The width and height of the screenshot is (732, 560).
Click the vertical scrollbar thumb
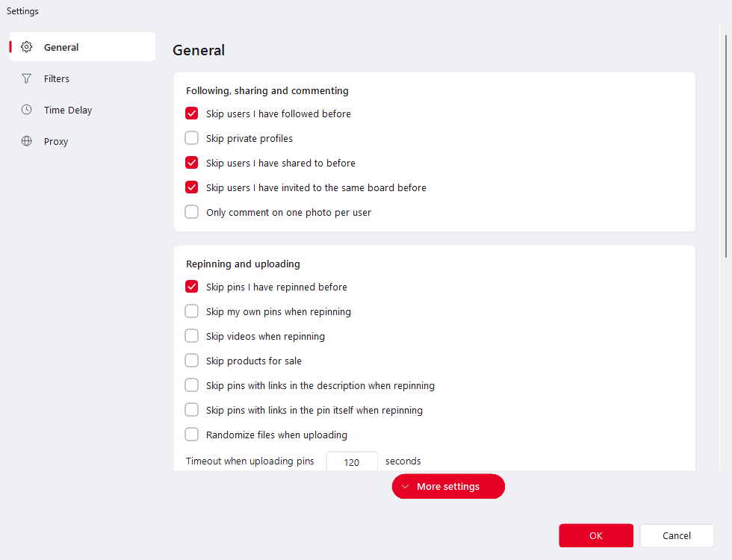[x=726, y=146]
